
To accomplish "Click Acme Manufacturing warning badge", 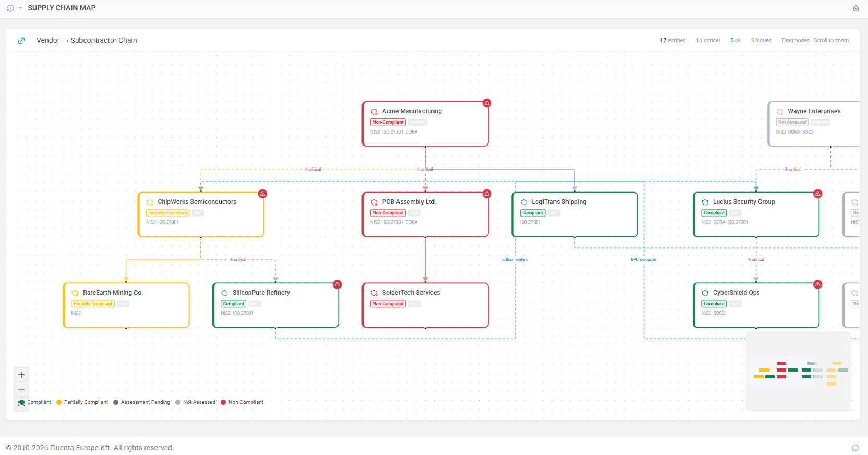I will (487, 103).
